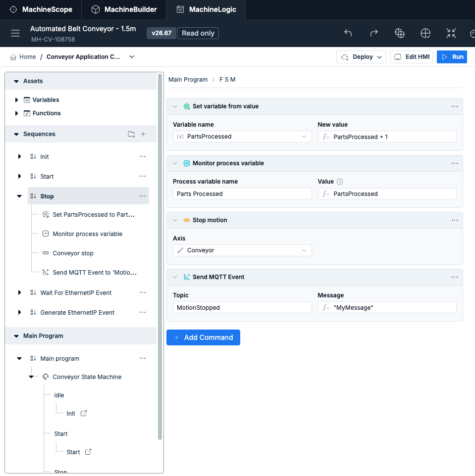Click the Read only badge
475x476 pixels.
point(198,33)
